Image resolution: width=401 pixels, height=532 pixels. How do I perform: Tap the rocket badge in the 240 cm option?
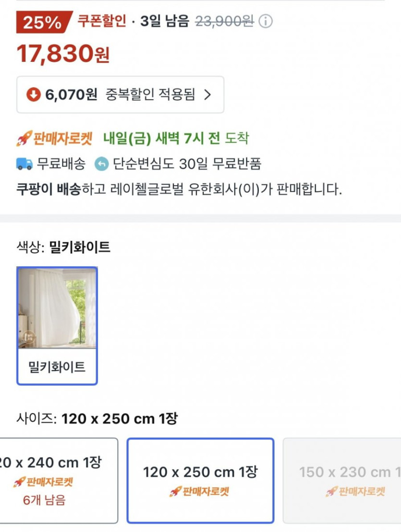43,482
